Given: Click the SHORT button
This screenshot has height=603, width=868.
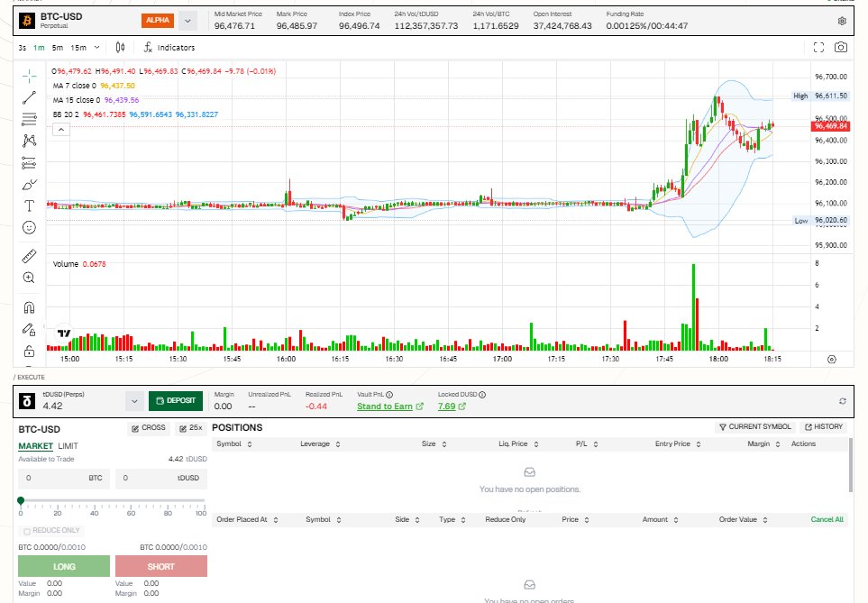Looking at the screenshot, I should 161,566.
